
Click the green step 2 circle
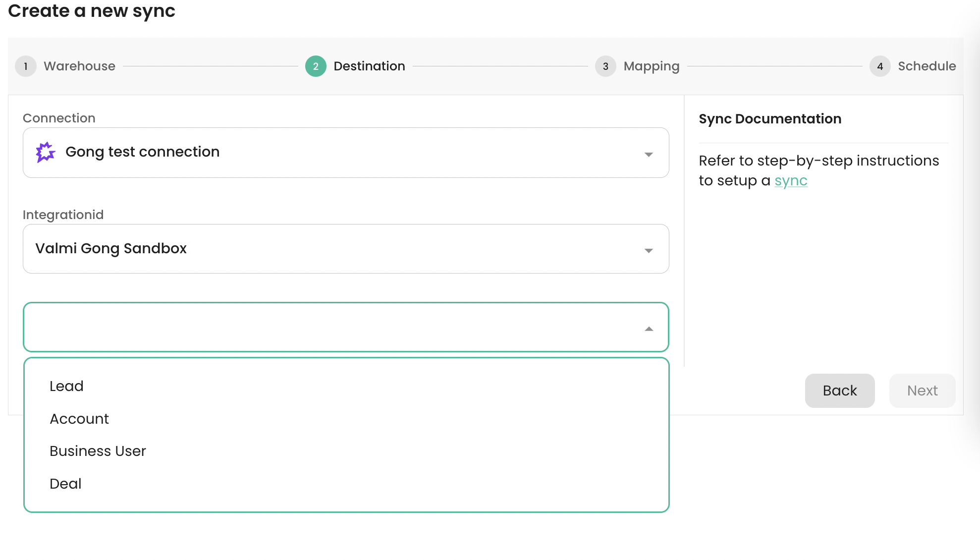point(316,66)
